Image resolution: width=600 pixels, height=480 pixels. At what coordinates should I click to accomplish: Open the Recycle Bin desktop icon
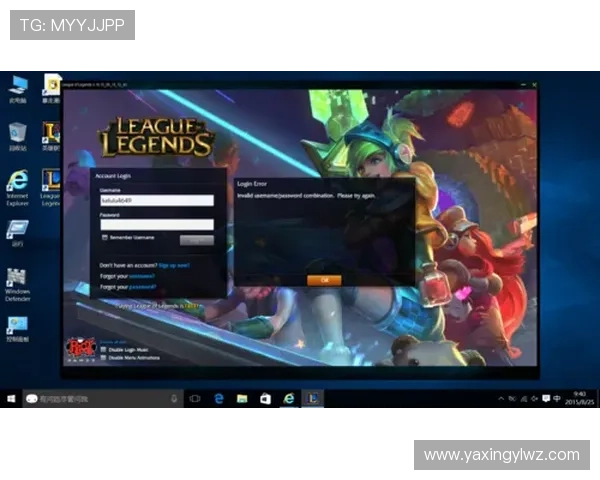point(17,133)
